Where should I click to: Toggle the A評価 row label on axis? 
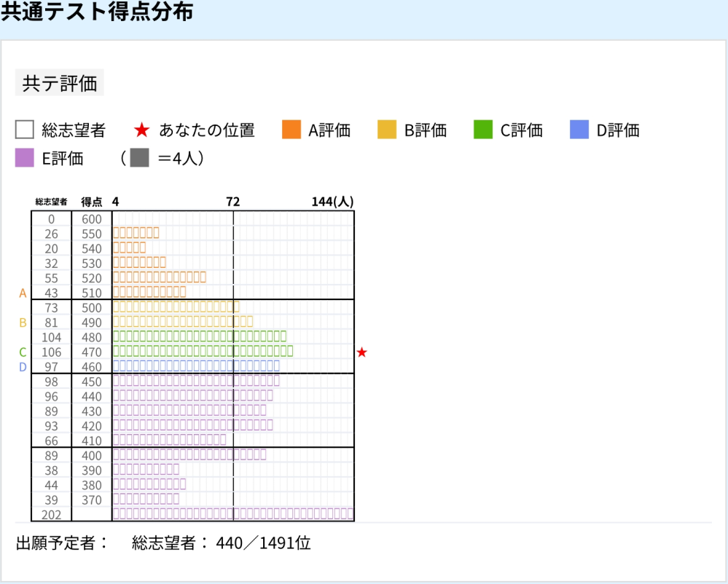click(x=21, y=293)
